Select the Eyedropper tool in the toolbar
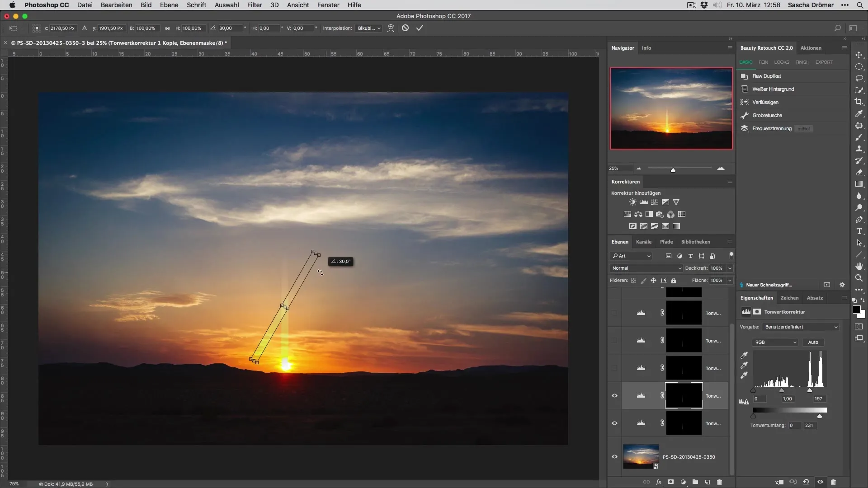 (x=859, y=113)
